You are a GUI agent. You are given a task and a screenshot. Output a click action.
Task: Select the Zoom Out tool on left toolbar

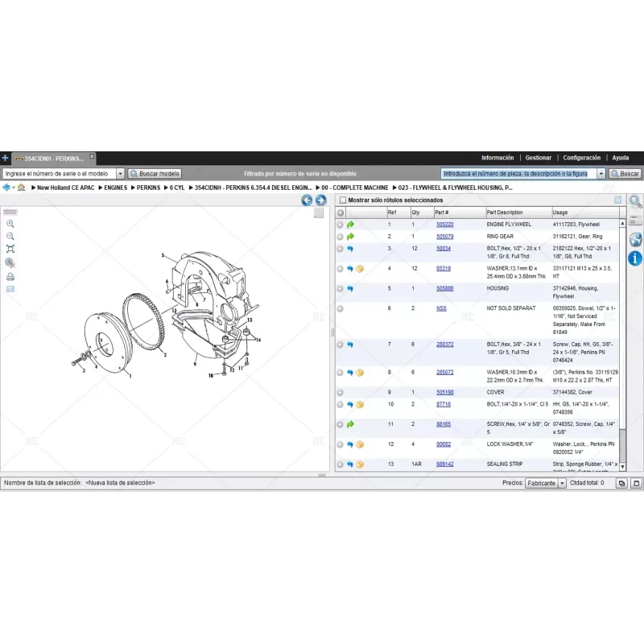tap(10, 236)
